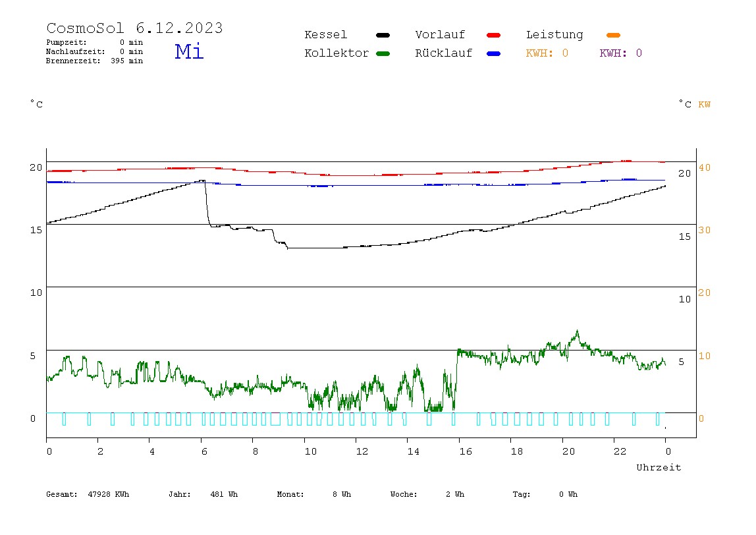The image size is (756, 535).
Task: Click the 'Monat:' label
Action: click(x=290, y=494)
